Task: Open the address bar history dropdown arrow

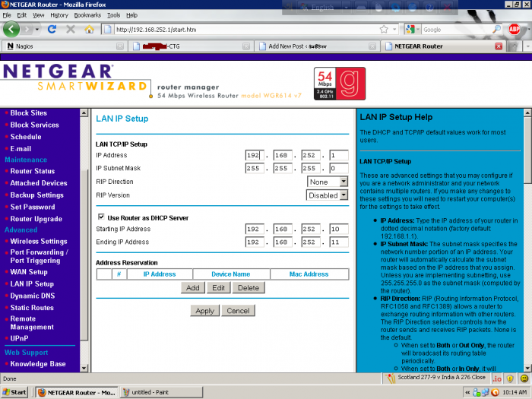Action: (394, 30)
